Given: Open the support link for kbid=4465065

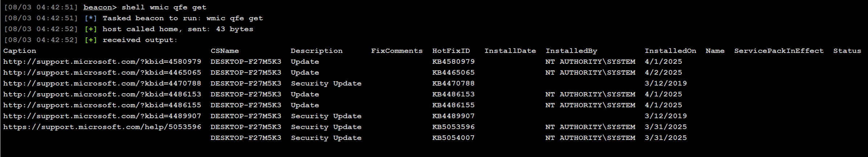Looking at the screenshot, I should coord(102,73).
